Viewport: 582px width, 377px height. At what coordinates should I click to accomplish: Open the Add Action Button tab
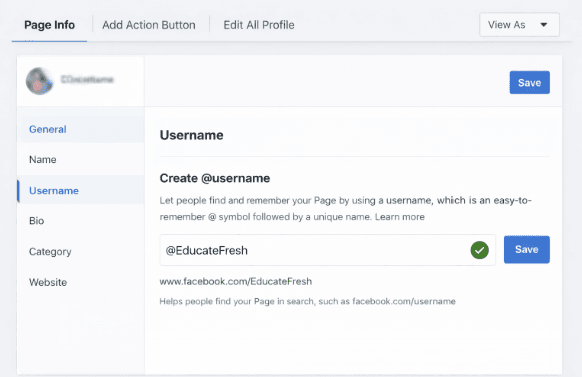tap(149, 25)
